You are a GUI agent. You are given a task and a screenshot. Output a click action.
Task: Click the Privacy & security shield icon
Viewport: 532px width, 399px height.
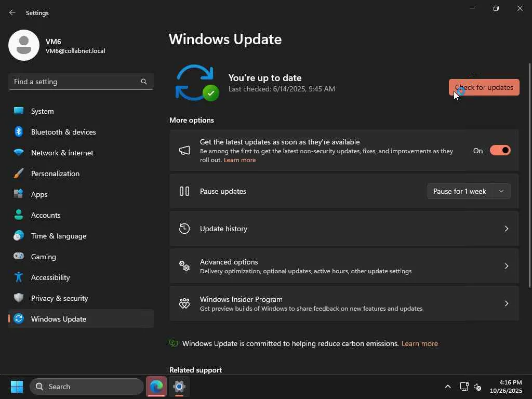(x=19, y=298)
